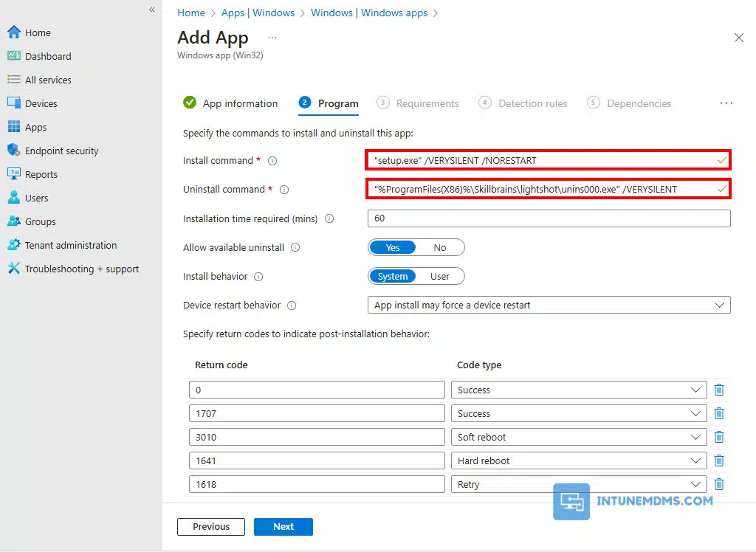Click the Installation time required field
756x552 pixels.
549,218
